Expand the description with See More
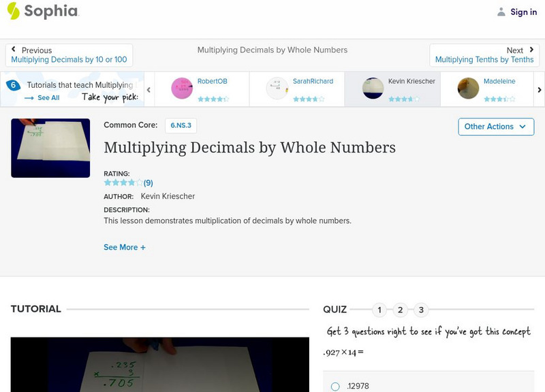545x392 pixels. click(x=125, y=247)
